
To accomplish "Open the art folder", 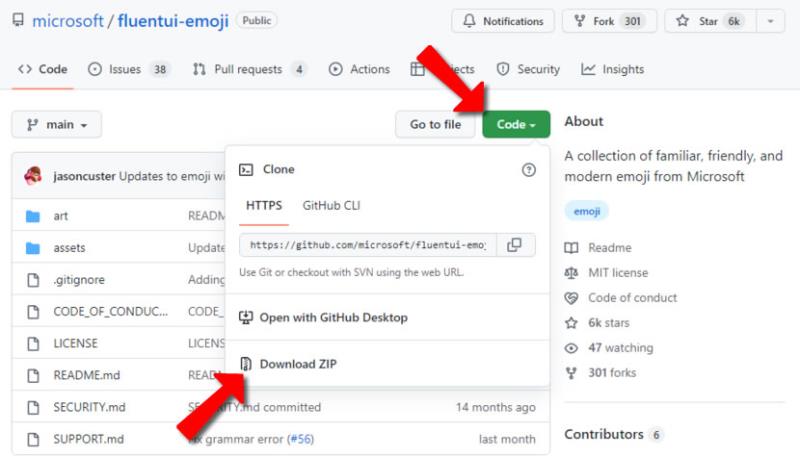I will [61, 216].
